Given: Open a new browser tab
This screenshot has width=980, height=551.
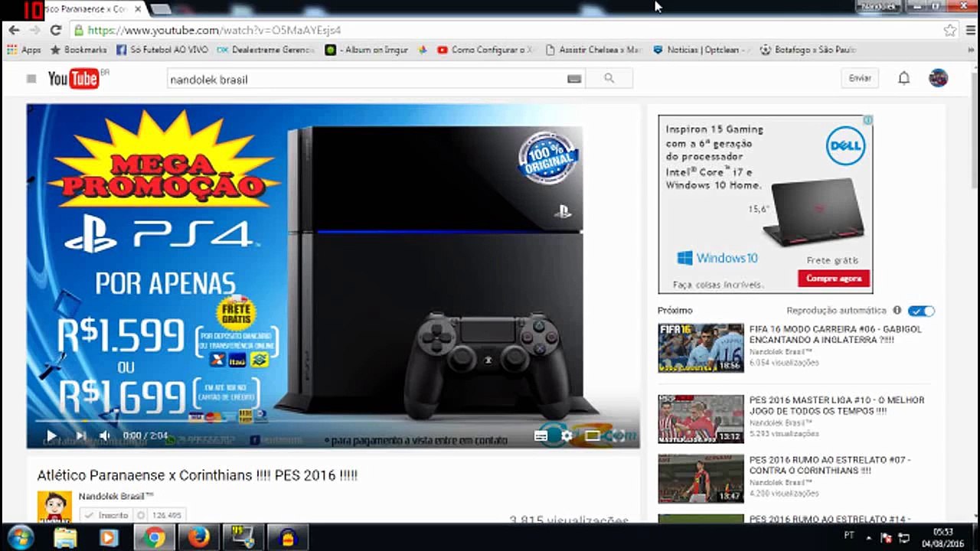Looking at the screenshot, I should [x=160, y=9].
